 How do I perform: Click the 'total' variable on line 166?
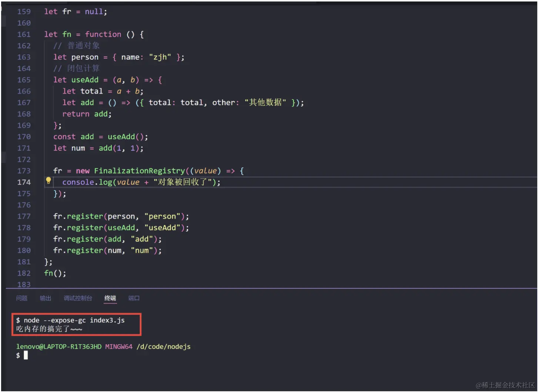pyautogui.click(x=91, y=91)
